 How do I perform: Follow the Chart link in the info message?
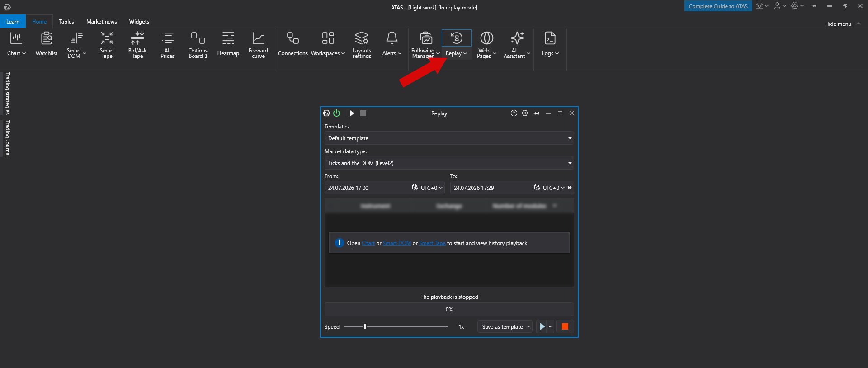click(x=368, y=243)
